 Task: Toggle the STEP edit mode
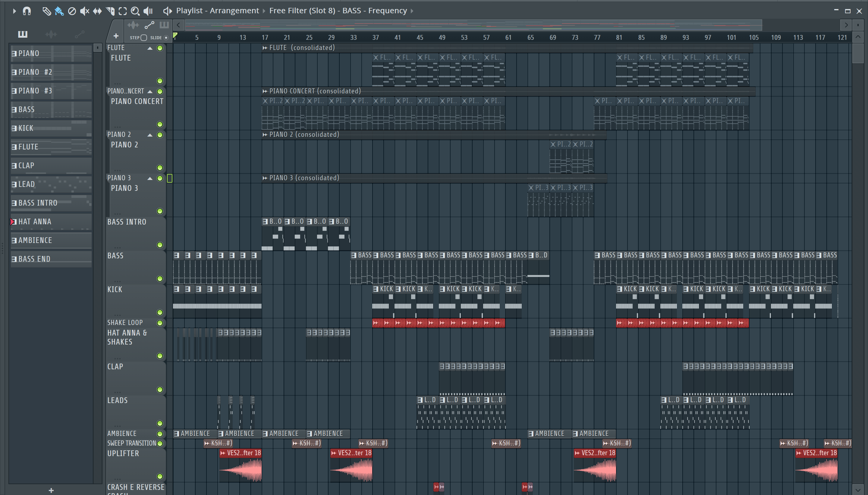click(x=143, y=37)
